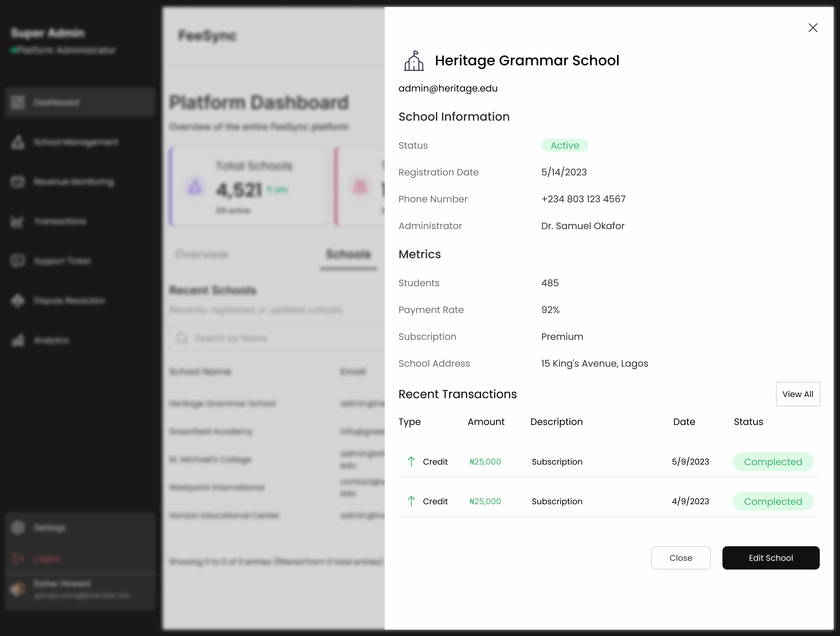
Task: Click the Westpoint International row in the schools list
Action: pyautogui.click(x=277, y=487)
